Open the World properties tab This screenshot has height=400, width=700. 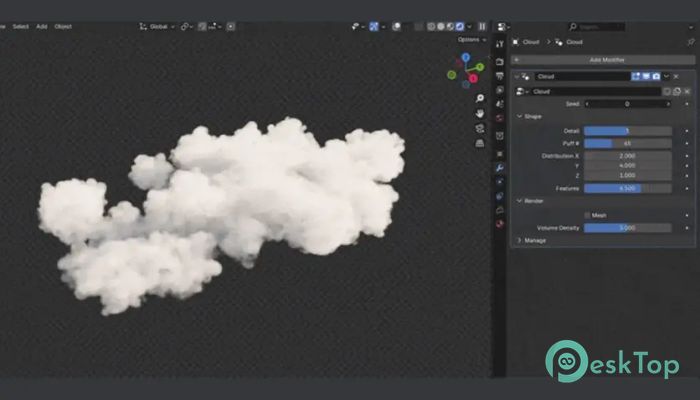tap(500, 118)
